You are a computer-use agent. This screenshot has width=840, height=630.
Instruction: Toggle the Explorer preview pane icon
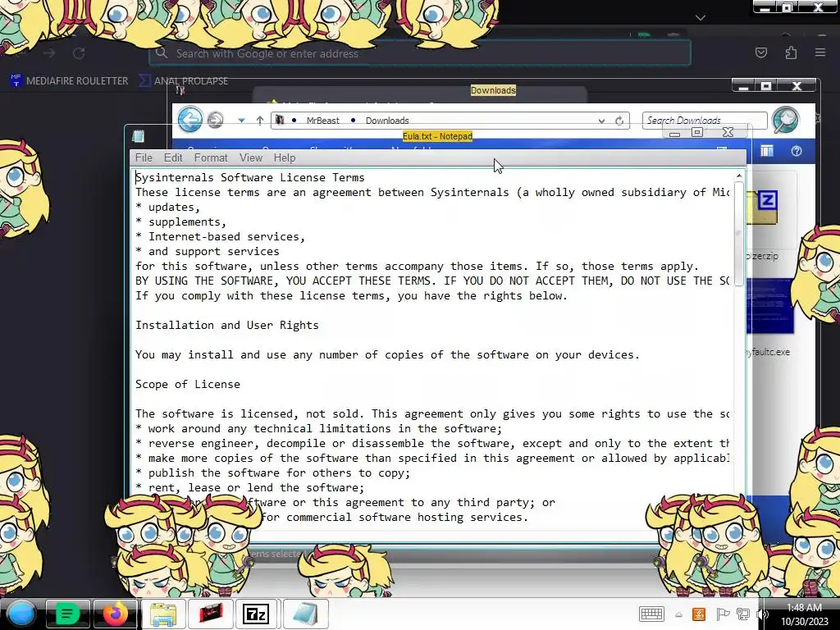pos(767,152)
